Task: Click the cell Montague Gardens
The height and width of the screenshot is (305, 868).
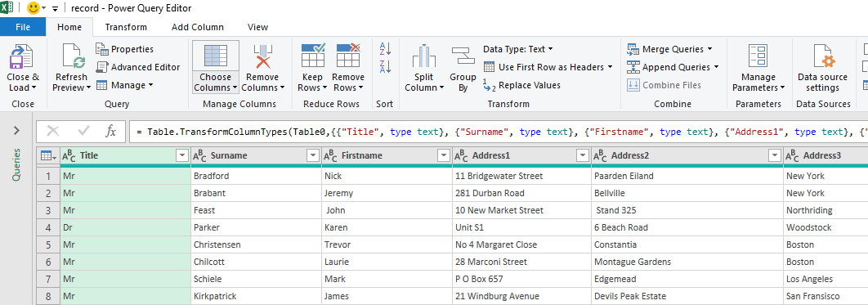Action: 687,262
